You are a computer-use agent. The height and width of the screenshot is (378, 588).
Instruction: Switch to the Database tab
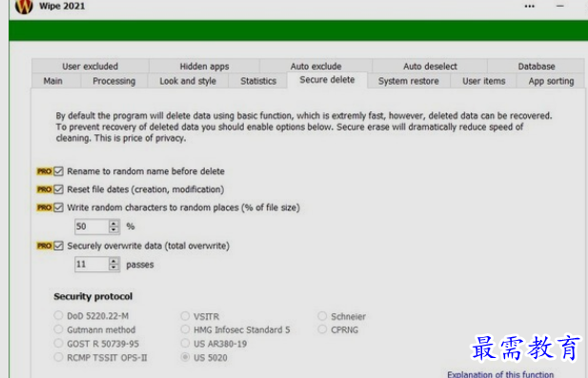click(x=537, y=67)
